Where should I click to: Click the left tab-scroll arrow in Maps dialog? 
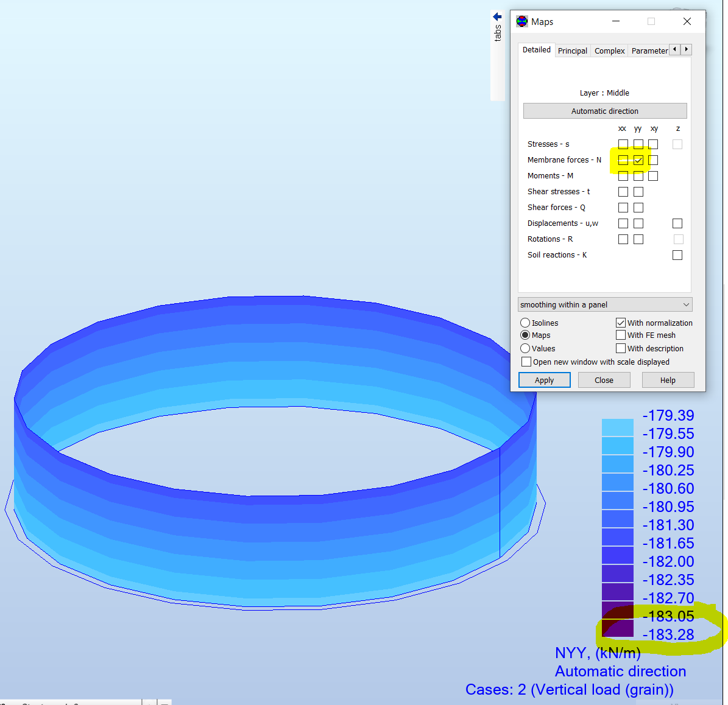[x=674, y=49]
